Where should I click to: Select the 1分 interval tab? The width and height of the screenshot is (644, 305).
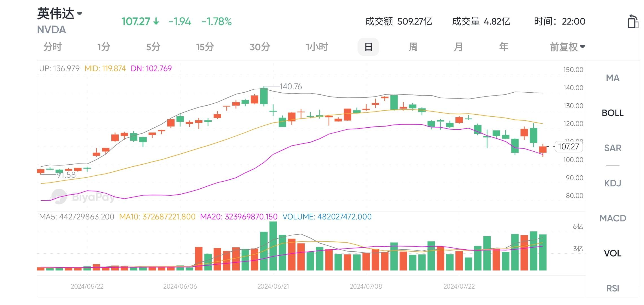(x=104, y=47)
